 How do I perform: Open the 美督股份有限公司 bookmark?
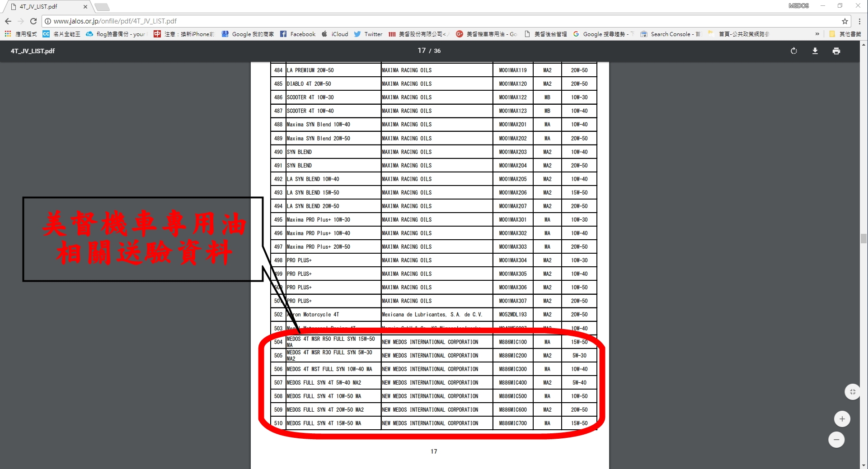point(418,34)
